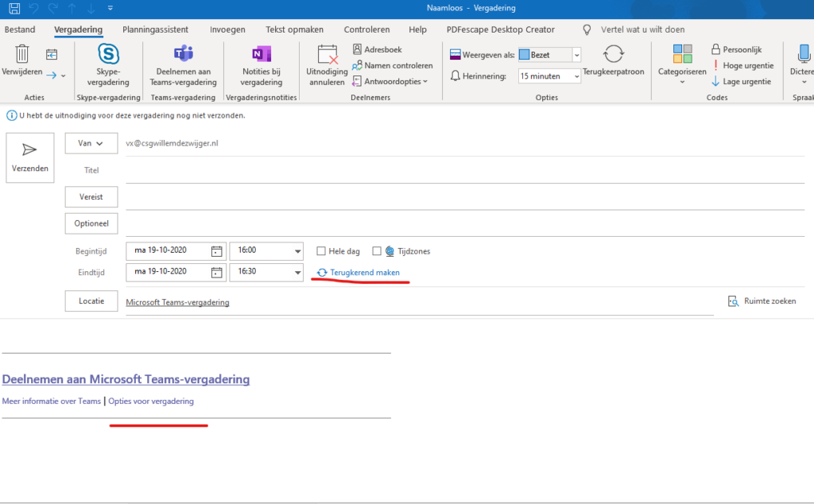Enable the Hele dag checkbox

point(321,251)
